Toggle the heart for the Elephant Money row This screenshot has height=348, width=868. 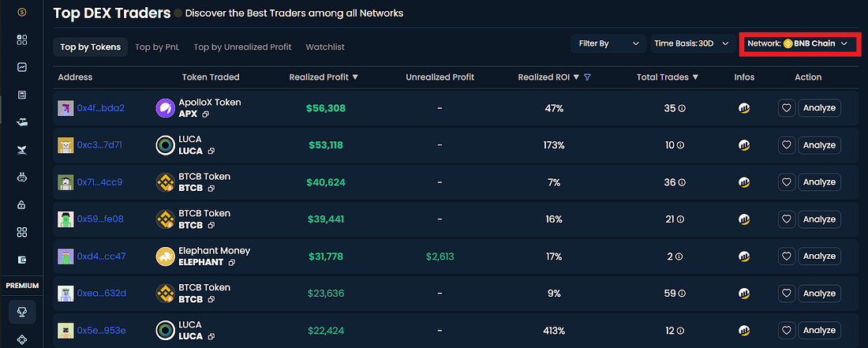(x=786, y=256)
